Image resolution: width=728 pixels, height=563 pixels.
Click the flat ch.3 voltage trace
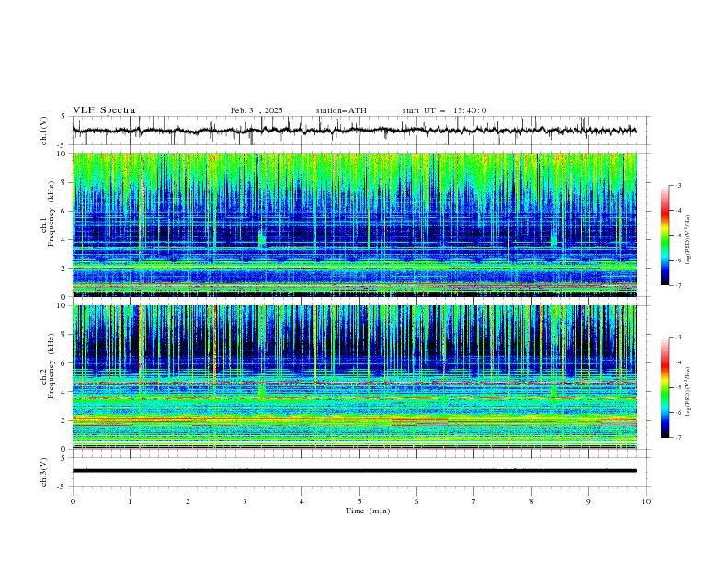pyautogui.click(x=354, y=471)
